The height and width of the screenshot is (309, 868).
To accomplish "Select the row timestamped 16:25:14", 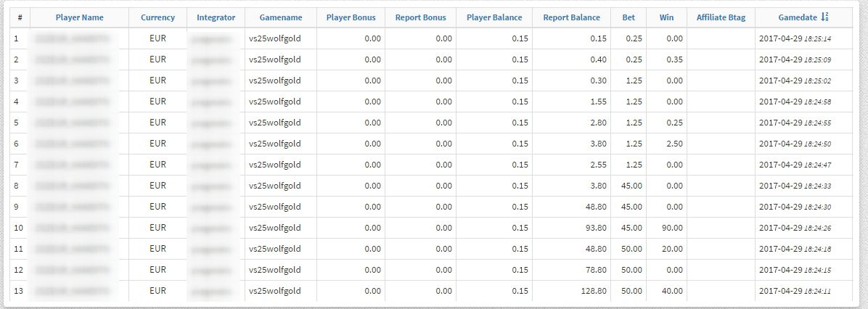I will [432, 38].
